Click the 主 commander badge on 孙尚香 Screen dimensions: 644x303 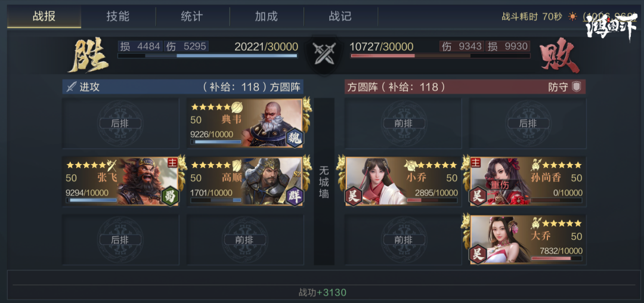pos(476,162)
